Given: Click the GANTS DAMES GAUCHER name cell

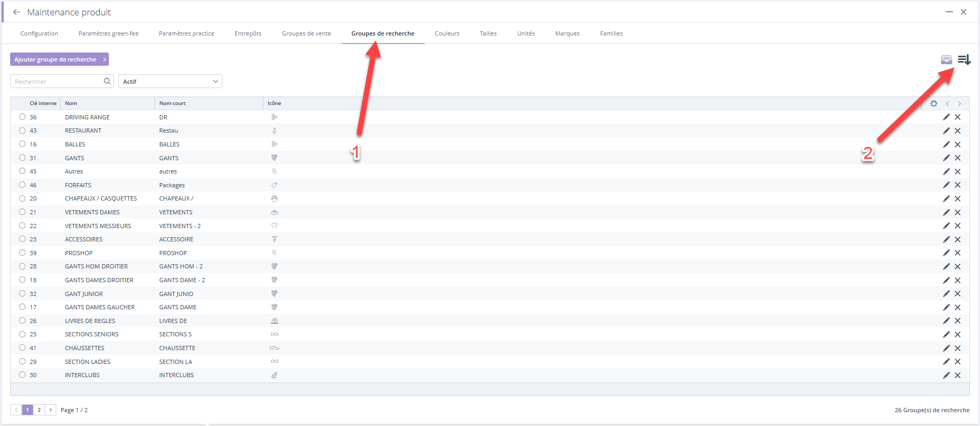Looking at the screenshot, I should pyautogui.click(x=100, y=307).
